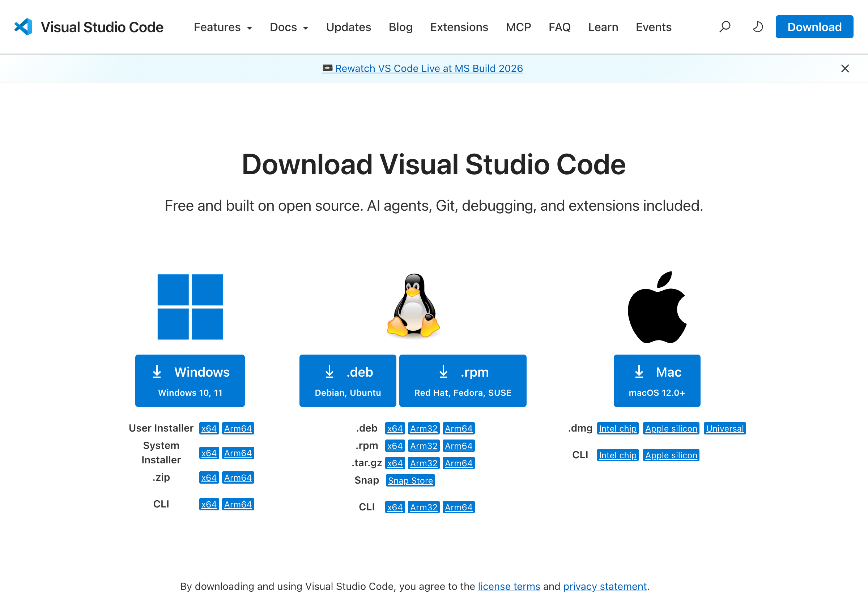The width and height of the screenshot is (868, 600).
Task: Open the MCP nav item
Action: [518, 27]
